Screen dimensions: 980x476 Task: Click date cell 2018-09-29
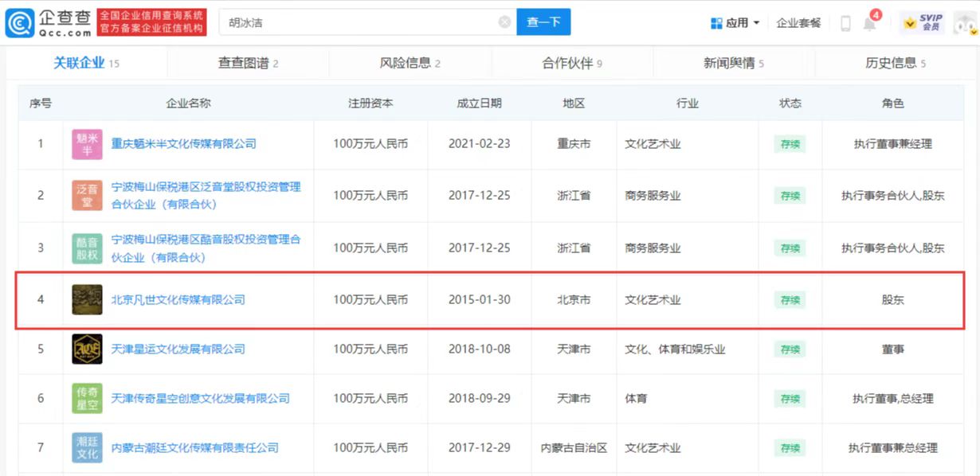479,398
